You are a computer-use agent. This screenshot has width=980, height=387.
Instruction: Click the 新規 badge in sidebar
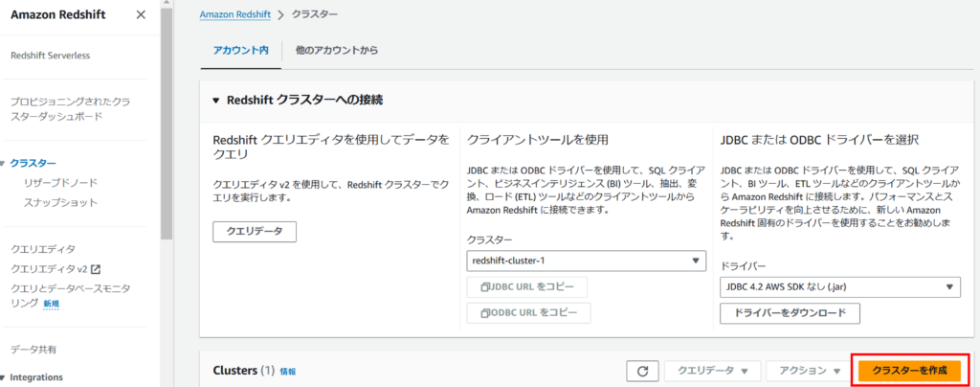[52, 304]
